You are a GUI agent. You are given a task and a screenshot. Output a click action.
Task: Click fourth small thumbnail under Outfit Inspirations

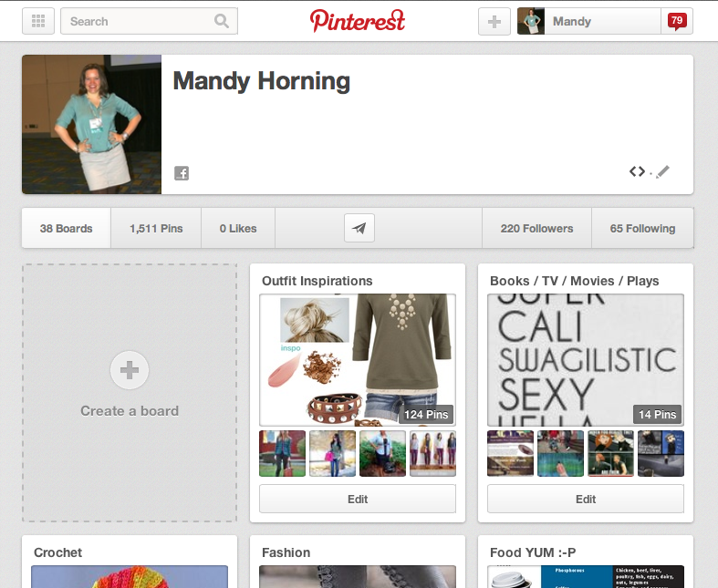point(432,453)
